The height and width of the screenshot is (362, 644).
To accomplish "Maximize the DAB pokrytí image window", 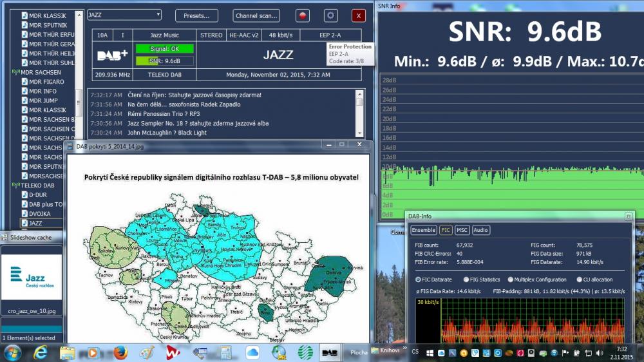I will tap(342, 145).
